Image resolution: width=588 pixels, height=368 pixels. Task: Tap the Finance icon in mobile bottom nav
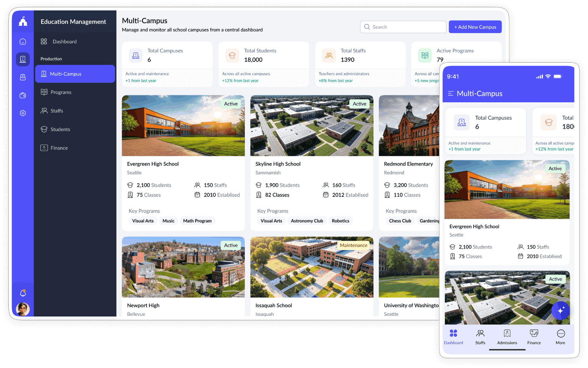click(534, 333)
